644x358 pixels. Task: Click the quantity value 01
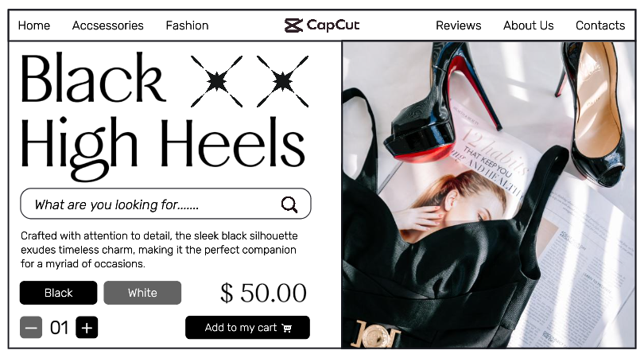59,328
